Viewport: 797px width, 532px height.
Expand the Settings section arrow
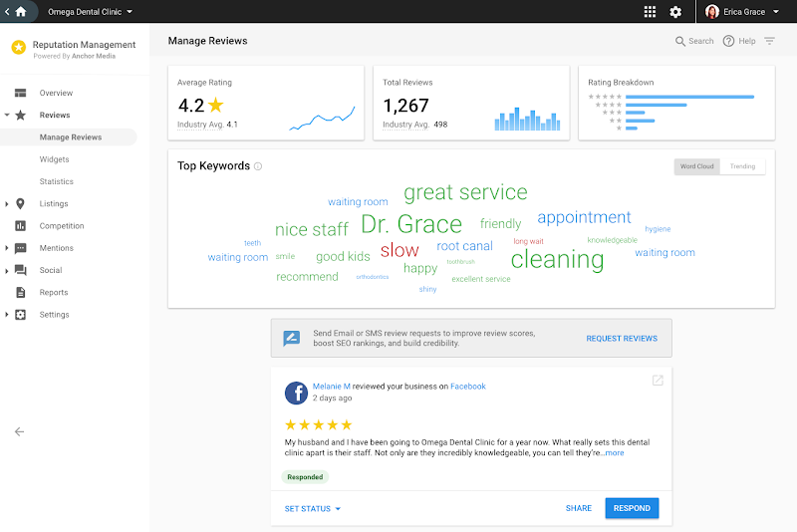7,315
